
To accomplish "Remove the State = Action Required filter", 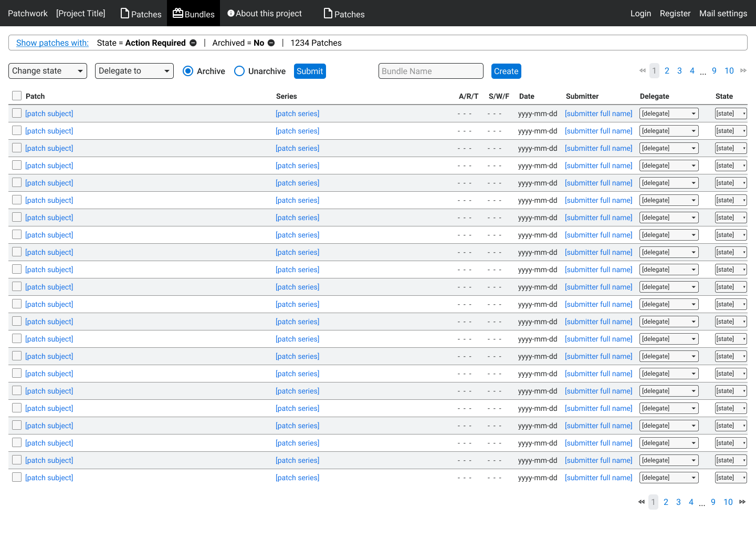I will click(193, 43).
